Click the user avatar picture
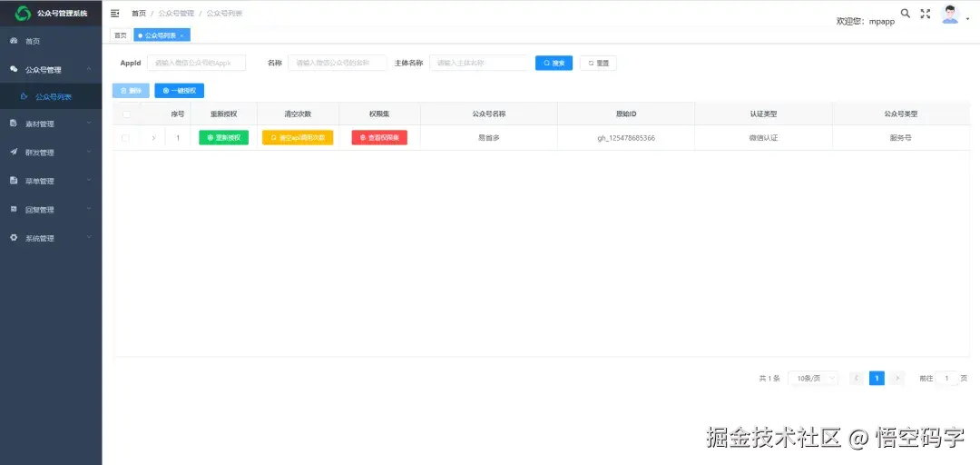The height and width of the screenshot is (465, 980). coord(950,15)
